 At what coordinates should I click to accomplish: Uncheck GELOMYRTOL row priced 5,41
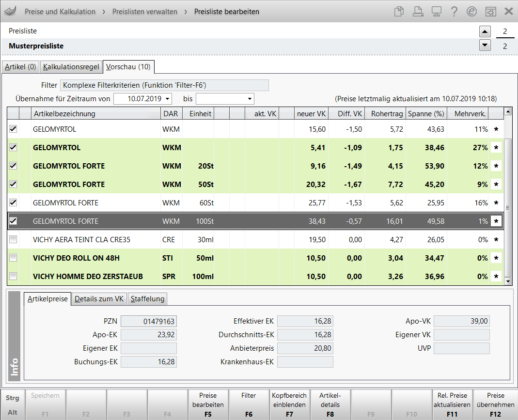(x=13, y=148)
